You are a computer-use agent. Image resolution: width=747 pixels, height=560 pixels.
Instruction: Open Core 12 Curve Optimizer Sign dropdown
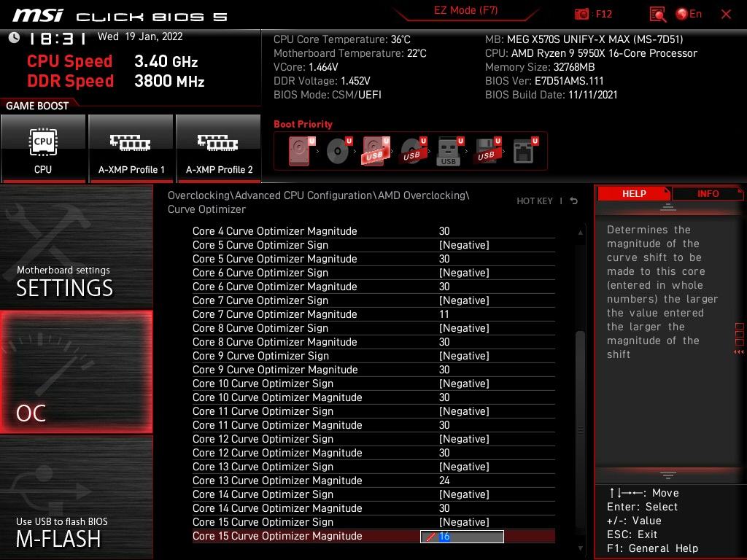(x=464, y=439)
